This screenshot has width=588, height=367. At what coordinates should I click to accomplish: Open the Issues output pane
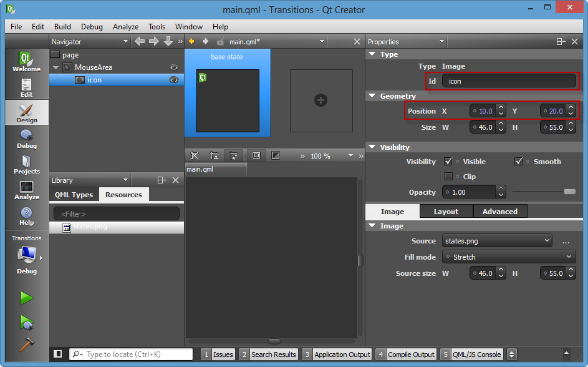(218, 355)
